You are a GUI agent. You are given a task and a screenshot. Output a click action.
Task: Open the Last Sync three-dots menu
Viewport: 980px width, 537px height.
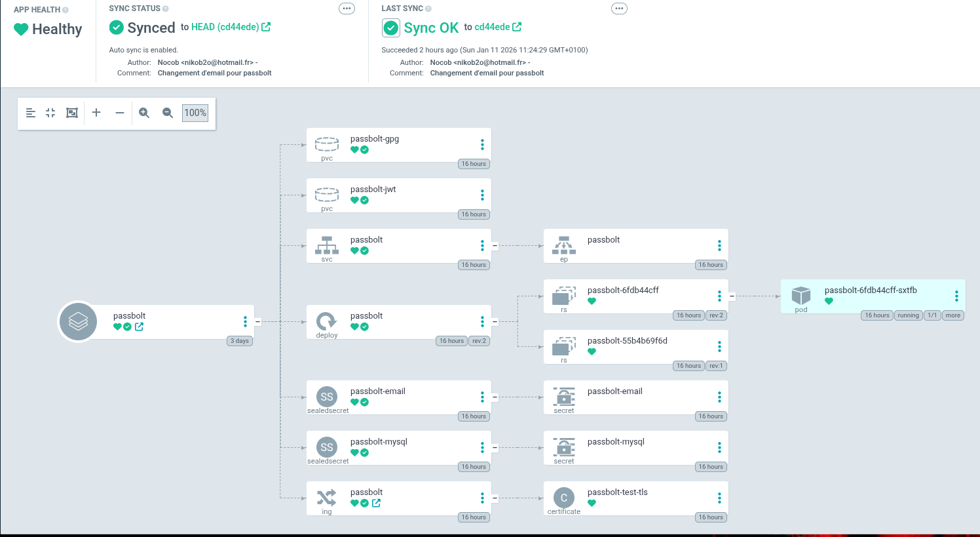[x=619, y=9]
